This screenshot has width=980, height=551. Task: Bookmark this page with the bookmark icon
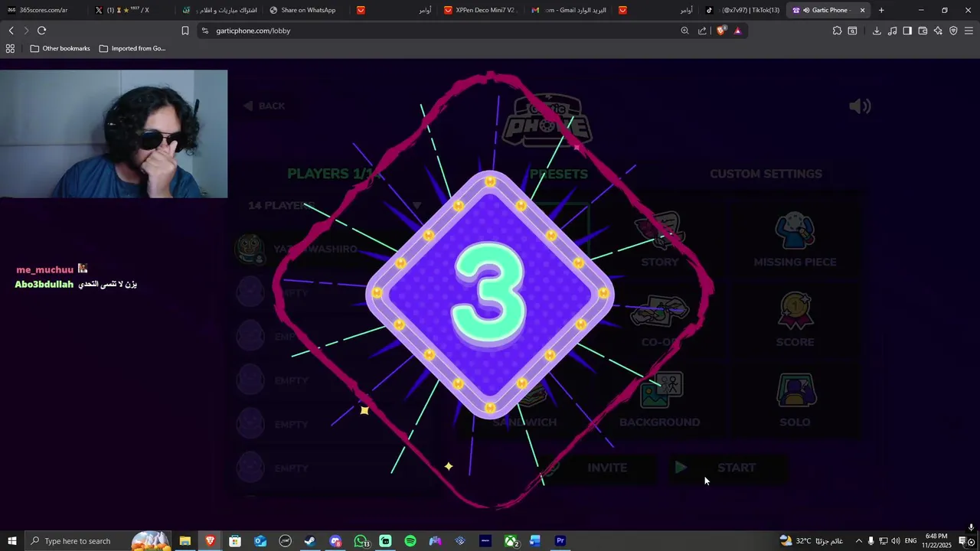click(x=185, y=31)
